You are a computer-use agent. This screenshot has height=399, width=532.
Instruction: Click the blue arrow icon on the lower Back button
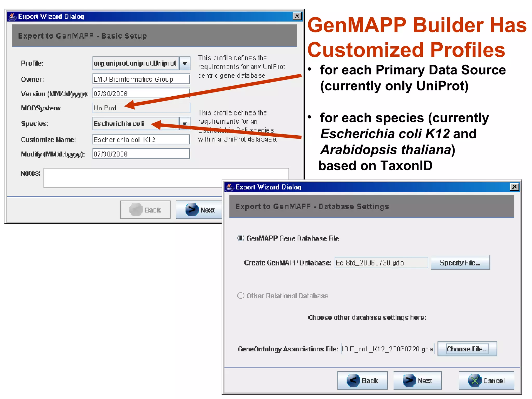pyautogui.click(x=353, y=380)
